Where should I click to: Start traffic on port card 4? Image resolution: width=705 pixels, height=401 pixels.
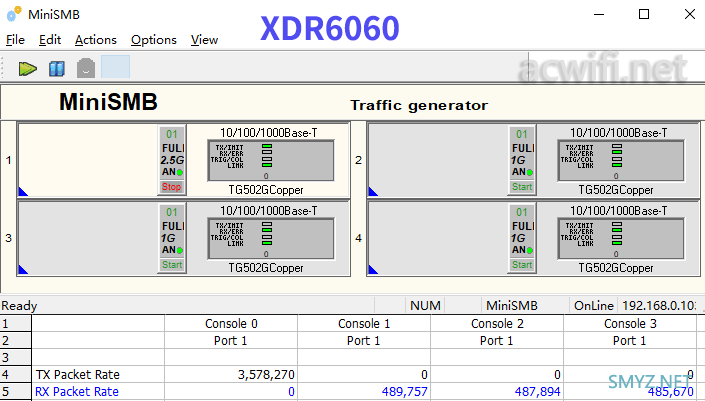(x=522, y=265)
